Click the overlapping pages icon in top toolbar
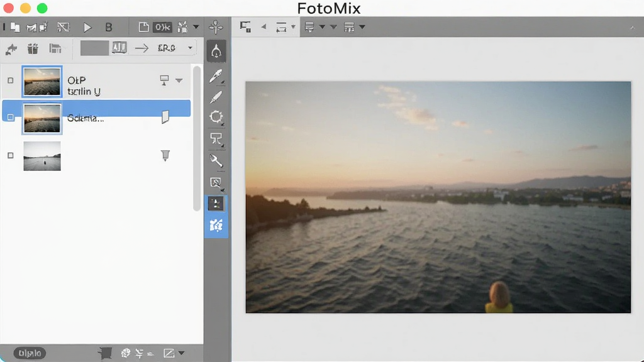 coord(15,28)
